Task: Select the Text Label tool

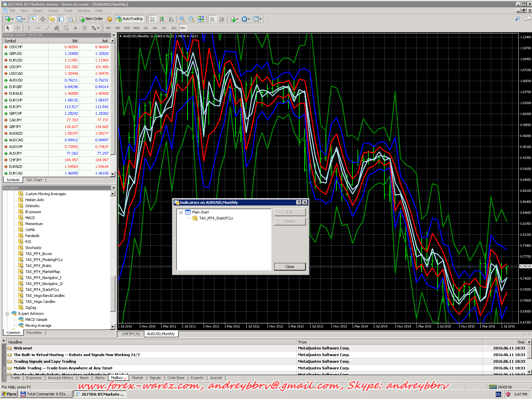Action: coord(84,28)
